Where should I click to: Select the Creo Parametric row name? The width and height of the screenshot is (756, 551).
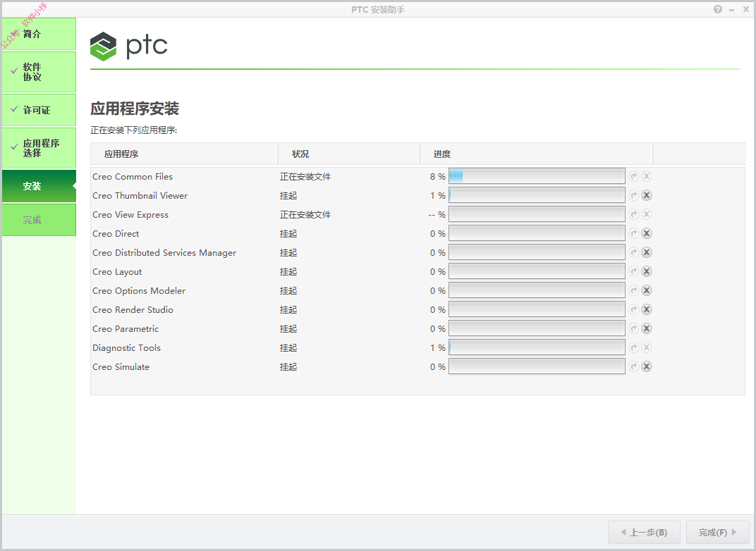point(126,329)
